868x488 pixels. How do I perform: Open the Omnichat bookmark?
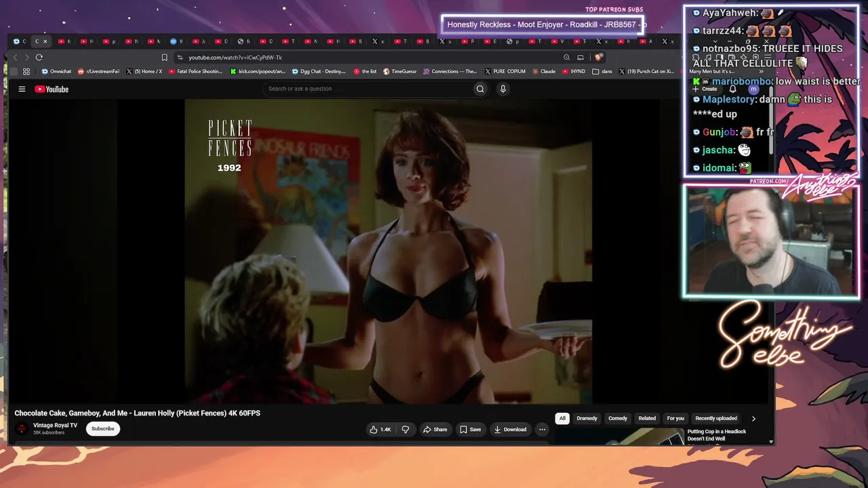pos(56,71)
